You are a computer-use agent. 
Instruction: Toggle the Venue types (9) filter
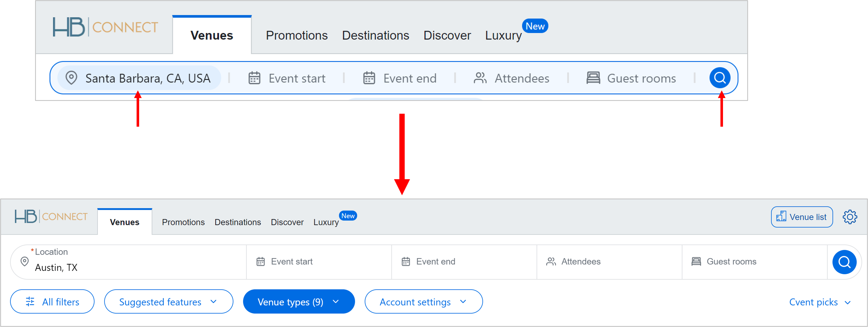pos(298,301)
